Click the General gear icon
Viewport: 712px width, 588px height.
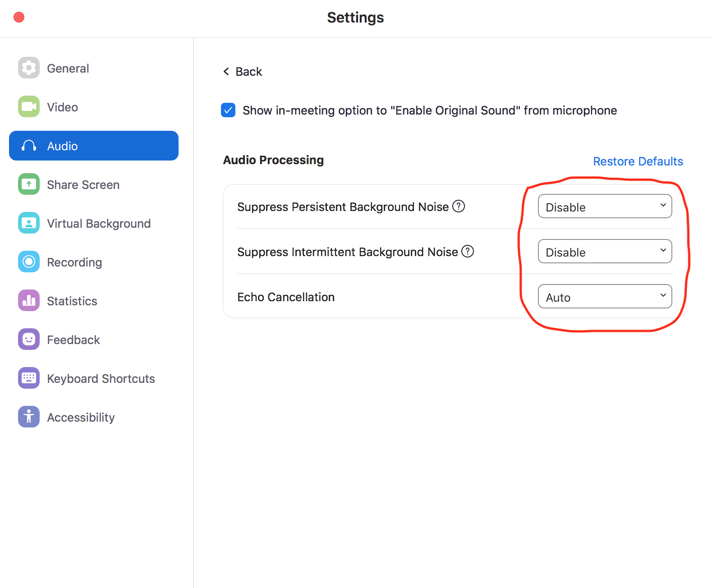click(x=29, y=68)
